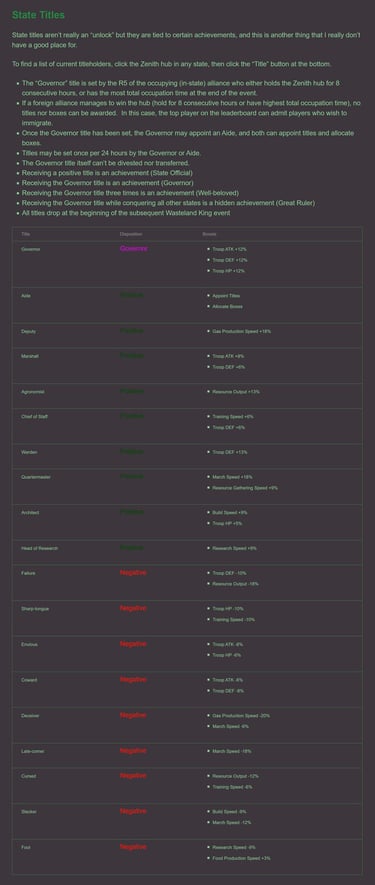Click the Disposition column header
The width and height of the screenshot is (375, 885).
[131, 234]
